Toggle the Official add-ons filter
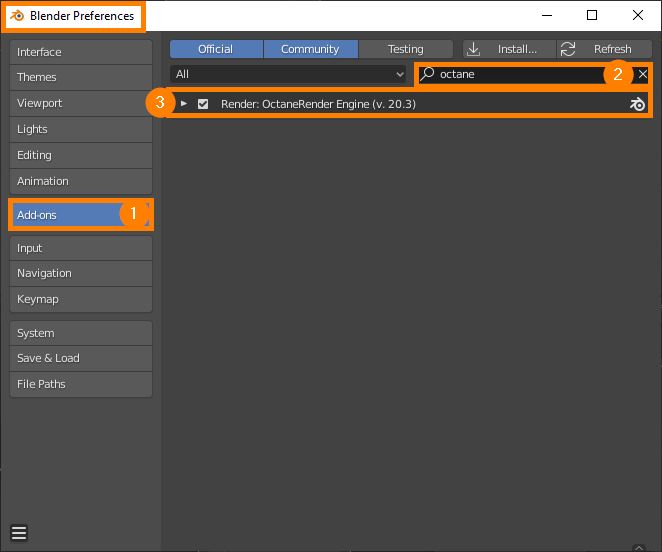This screenshot has width=662, height=552. [x=216, y=49]
